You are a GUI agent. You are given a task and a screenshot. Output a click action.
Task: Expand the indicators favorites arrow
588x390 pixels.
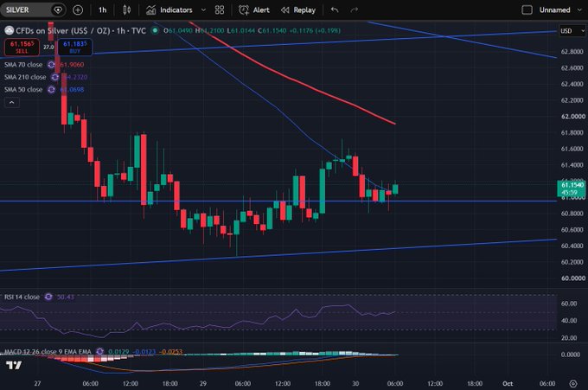tap(203, 10)
